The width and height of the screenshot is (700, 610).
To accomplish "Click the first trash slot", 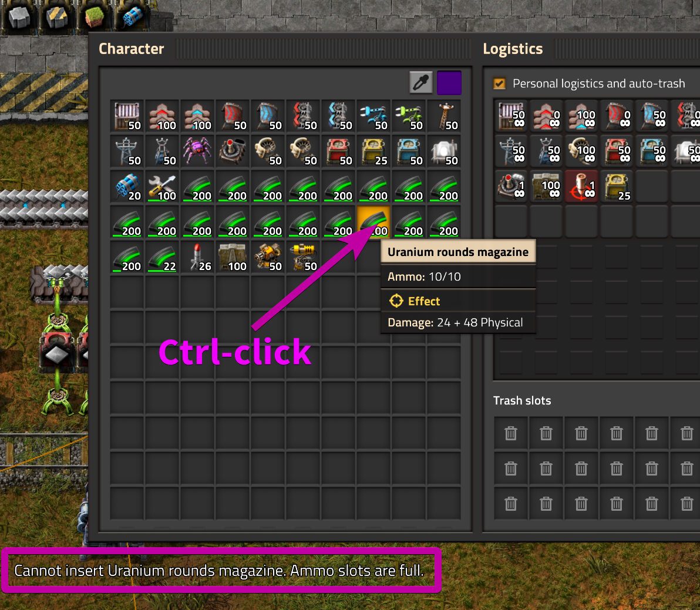I will coord(511,433).
